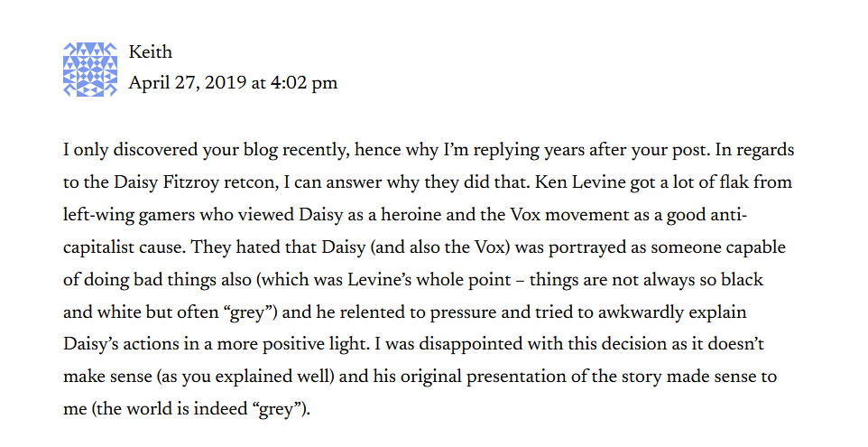
Task: Click Keith's blue geometric avatar image
Action: [90, 70]
